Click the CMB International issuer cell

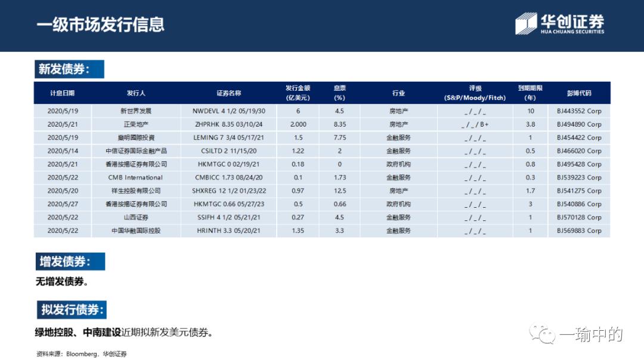[x=137, y=177]
